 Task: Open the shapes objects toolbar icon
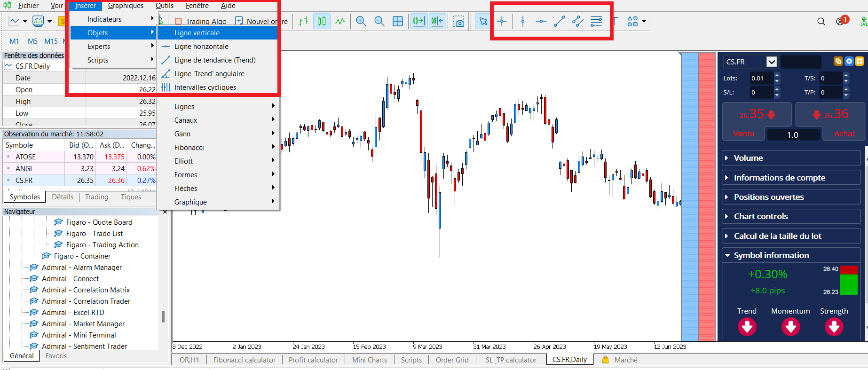[632, 21]
